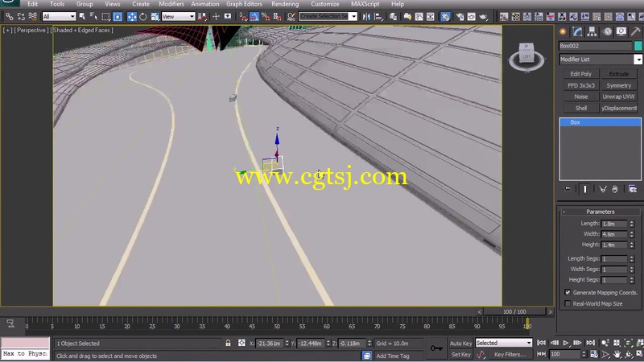Screen dimensions: 644x362
Task: Select the Select and Link tool
Action: coord(9,16)
